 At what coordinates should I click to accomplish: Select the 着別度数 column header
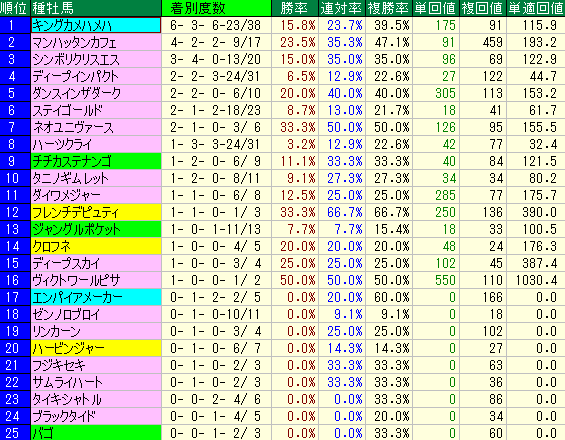pos(216,8)
